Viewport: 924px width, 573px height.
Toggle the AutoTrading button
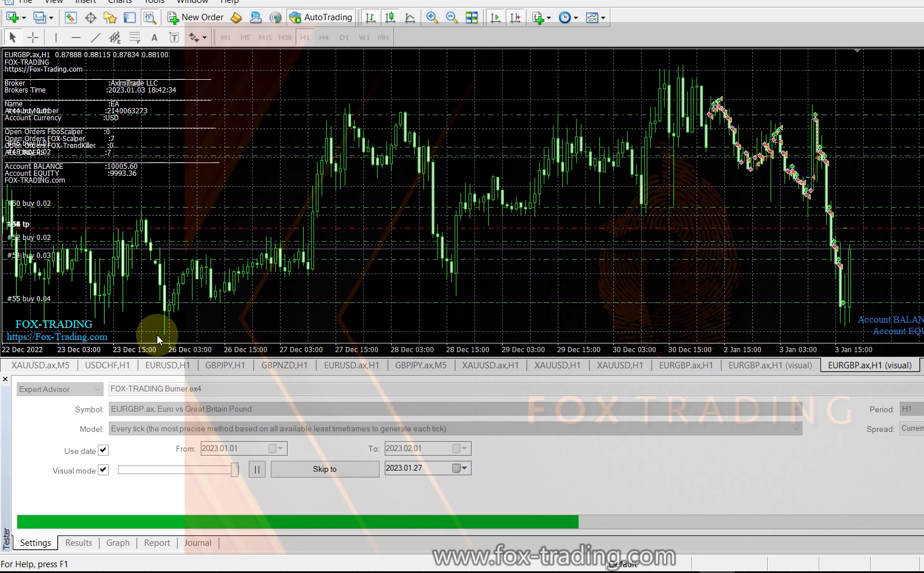point(321,17)
